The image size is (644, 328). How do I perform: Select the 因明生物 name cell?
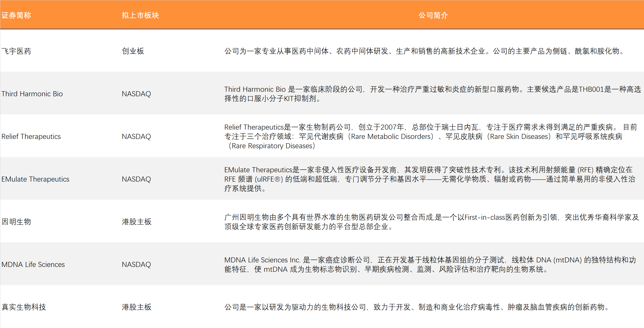(x=16, y=222)
